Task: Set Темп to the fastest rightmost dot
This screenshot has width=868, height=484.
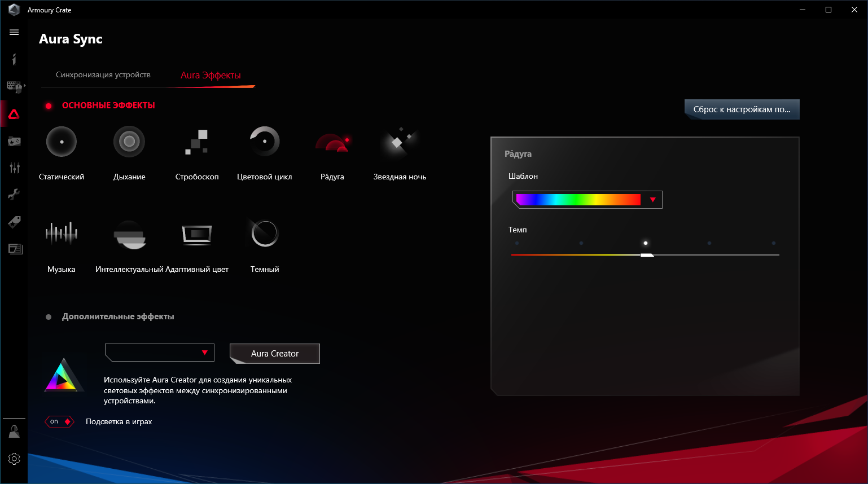Action: pos(774,243)
